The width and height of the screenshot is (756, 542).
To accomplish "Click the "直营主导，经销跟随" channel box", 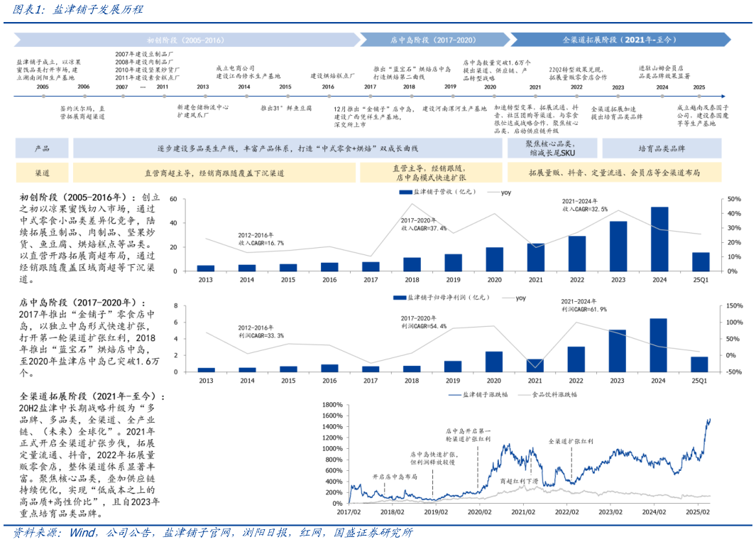I will [x=431, y=173].
